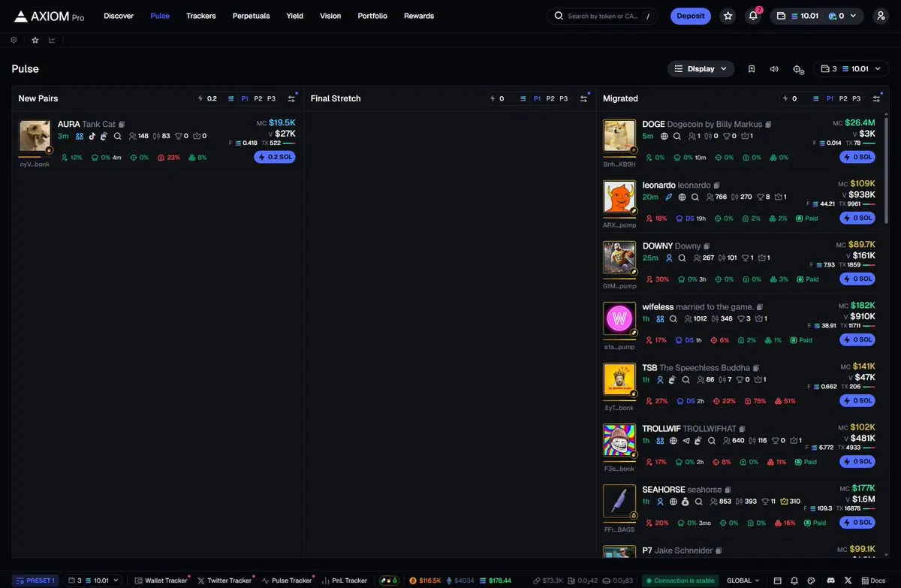
Task: Select P2 preset in Final Stretch
Action: coord(550,98)
